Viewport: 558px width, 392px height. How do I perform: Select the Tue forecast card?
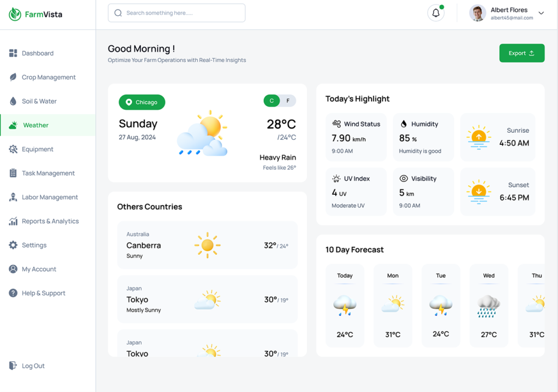[x=441, y=305]
